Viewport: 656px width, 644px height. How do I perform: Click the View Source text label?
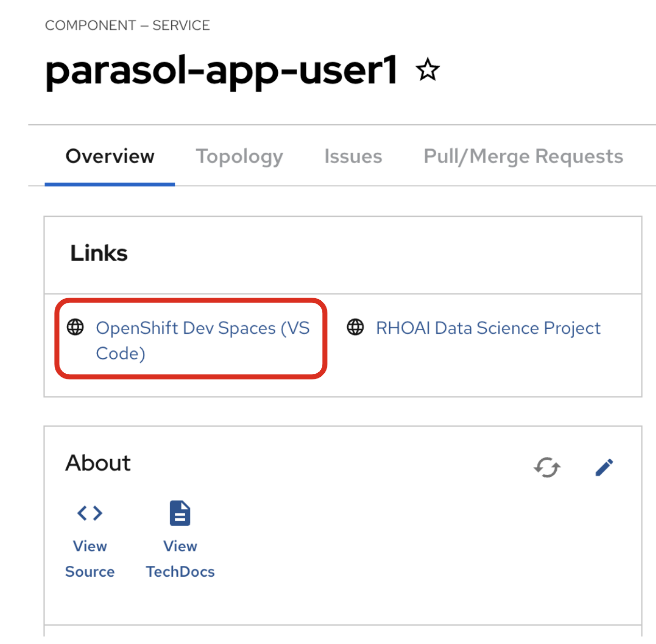[x=90, y=559]
